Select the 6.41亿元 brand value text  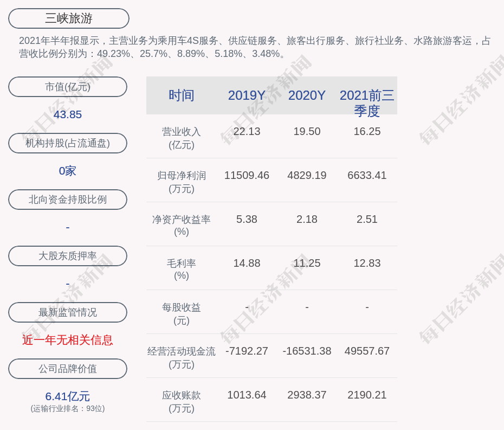click(68, 396)
